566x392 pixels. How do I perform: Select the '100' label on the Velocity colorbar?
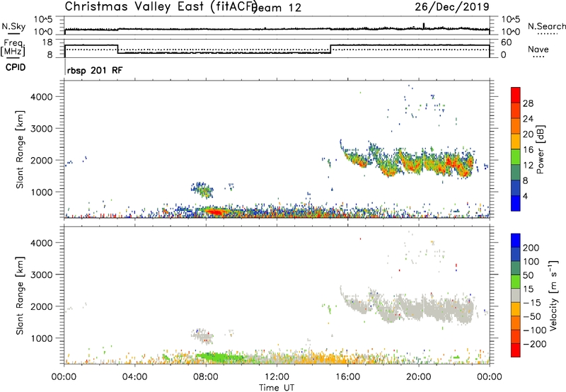[531, 262]
